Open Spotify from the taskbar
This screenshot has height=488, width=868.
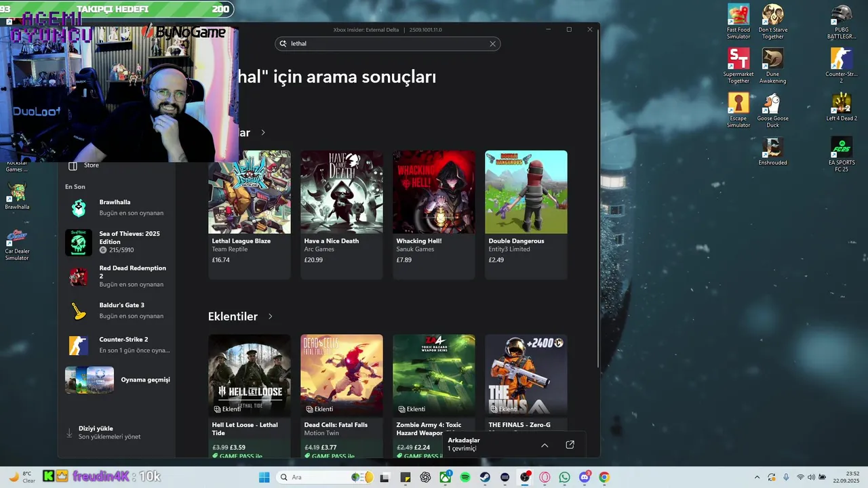(x=465, y=477)
